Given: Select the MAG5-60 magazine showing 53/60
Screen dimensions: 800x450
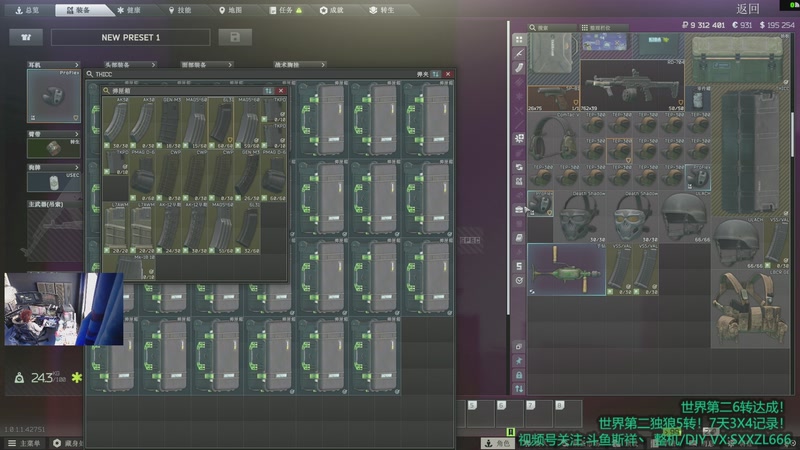Looking at the screenshot, I should click(x=221, y=228).
